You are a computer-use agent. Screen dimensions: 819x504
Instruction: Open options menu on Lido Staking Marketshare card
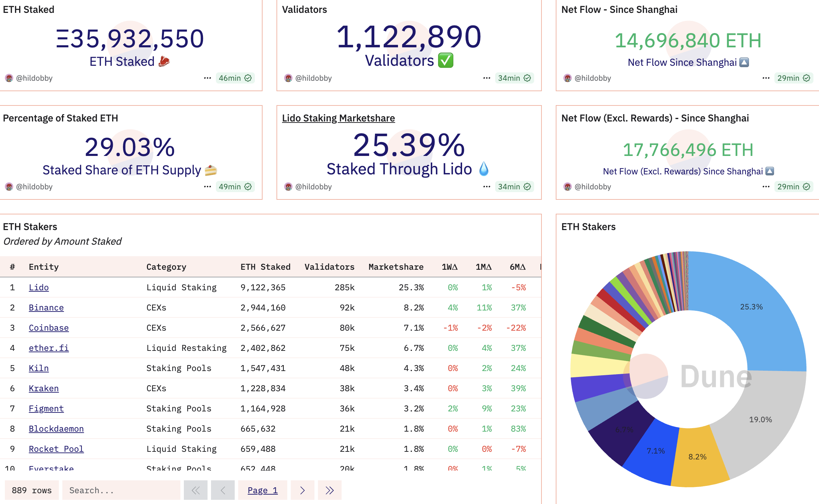click(x=486, y=187)
